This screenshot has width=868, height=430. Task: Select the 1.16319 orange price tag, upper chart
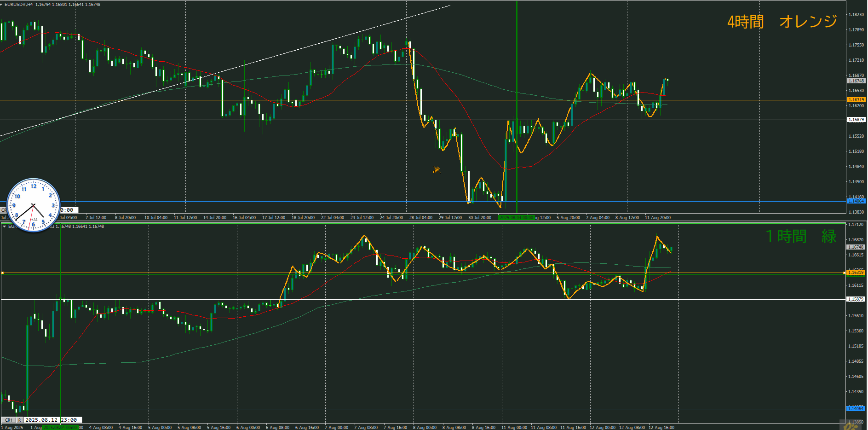(x=856, y=99)
